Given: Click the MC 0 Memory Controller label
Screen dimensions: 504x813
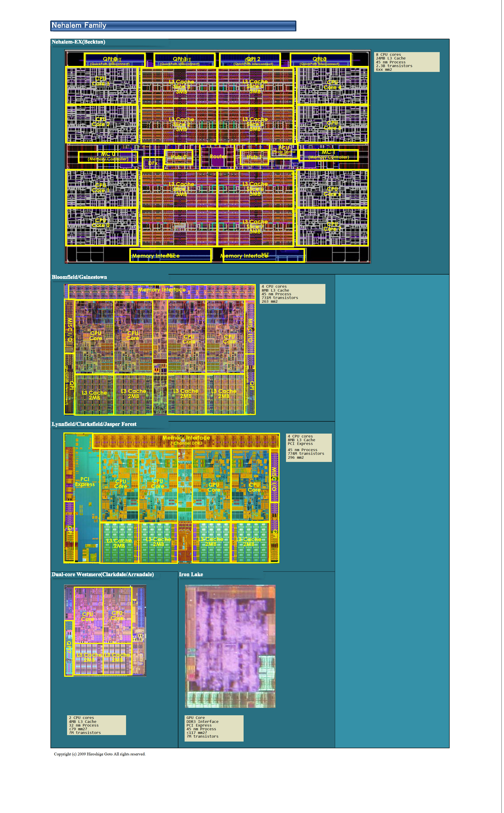Looking at the screenshot, I should pos(108,157).
